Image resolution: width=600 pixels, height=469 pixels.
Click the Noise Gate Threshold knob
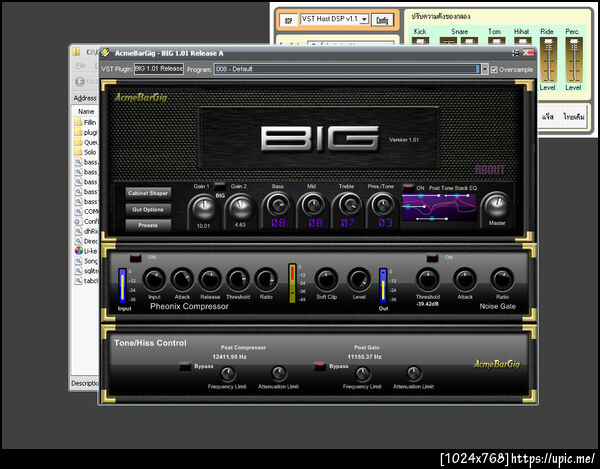(x=427, y=280)
